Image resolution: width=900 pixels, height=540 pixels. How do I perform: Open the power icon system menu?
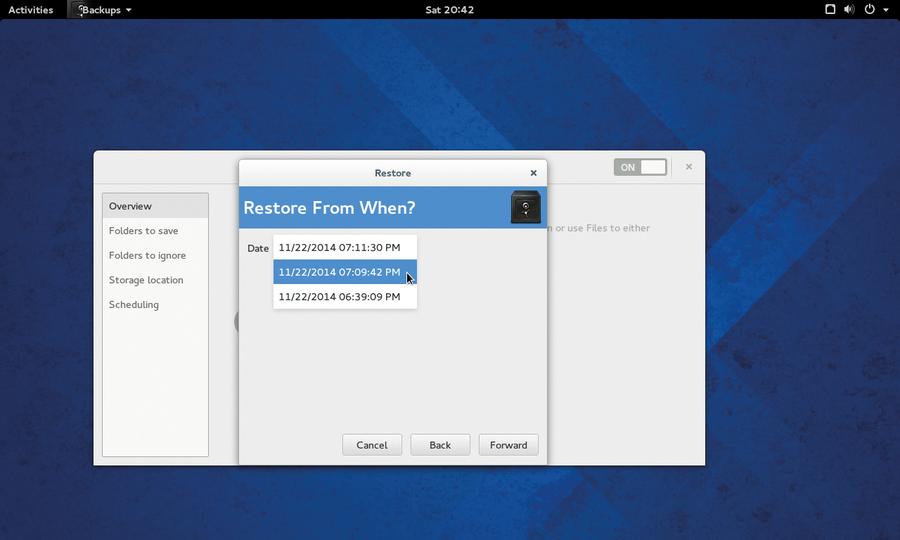click(870, 9)
